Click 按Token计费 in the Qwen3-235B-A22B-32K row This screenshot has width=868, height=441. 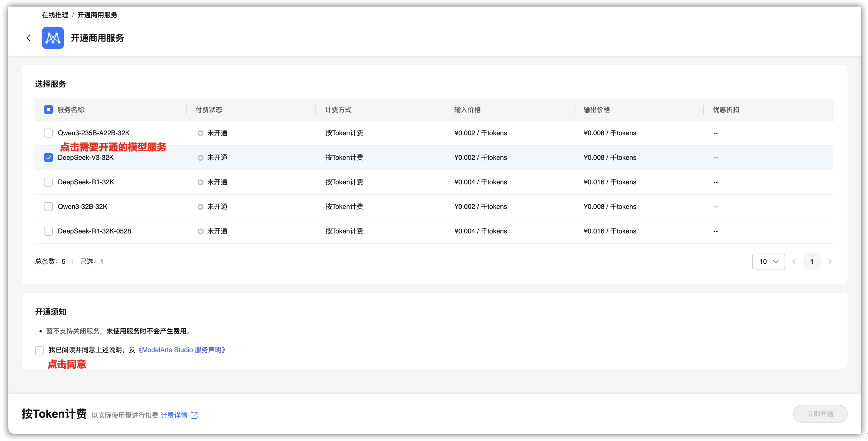(x=344, y=133)
